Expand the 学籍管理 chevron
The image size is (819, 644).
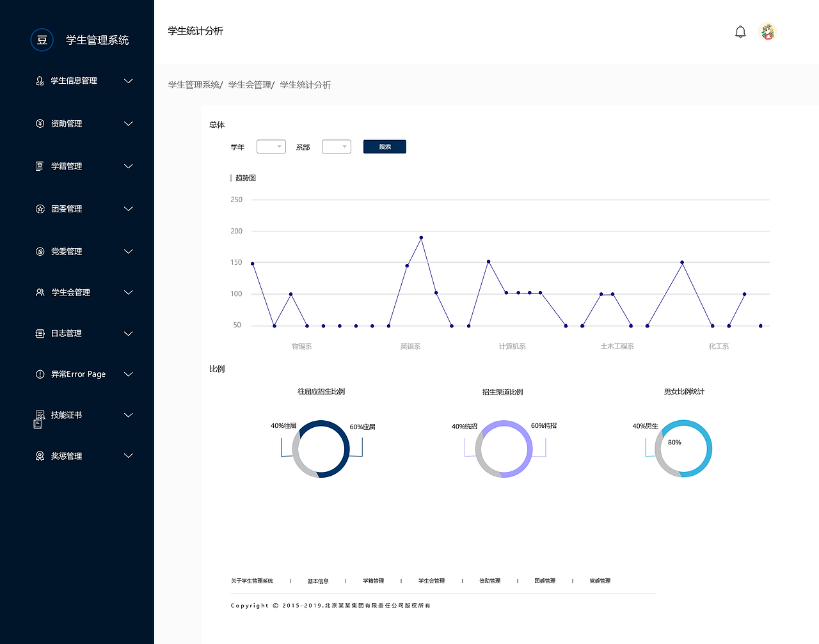[128, 166]
